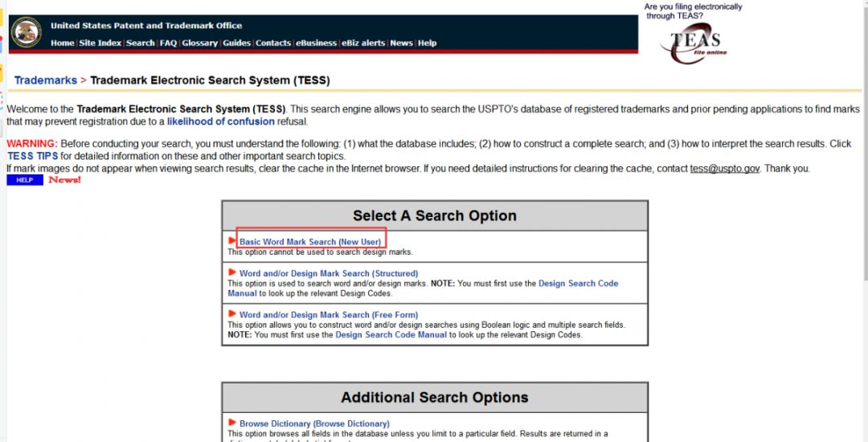Open Search in the header navigation
868x442 pixels.
pyautogui.click(x=140, y=43)
